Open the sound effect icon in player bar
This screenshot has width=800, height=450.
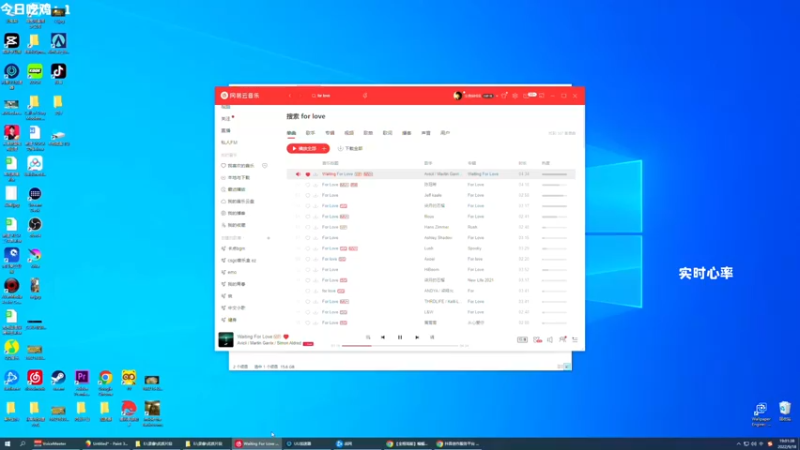coord(537,339)
